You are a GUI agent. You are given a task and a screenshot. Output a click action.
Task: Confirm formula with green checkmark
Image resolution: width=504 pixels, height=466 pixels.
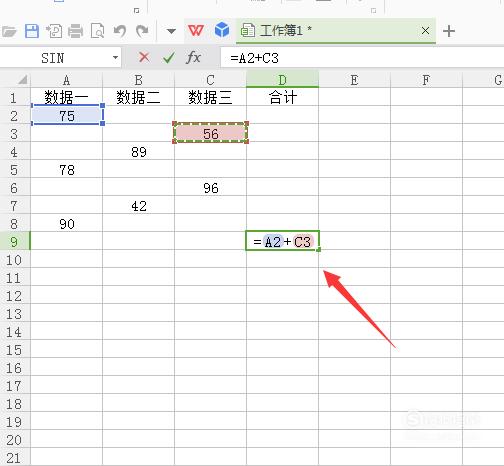(x=169, y=58)
